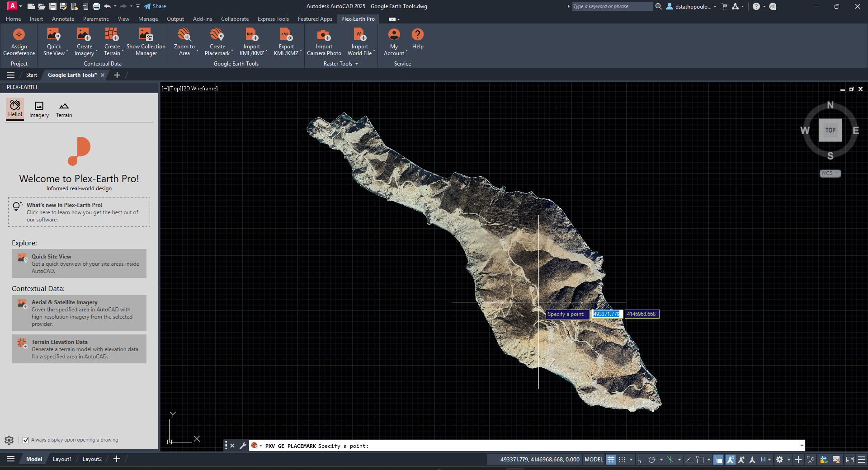This screenshot has height=470, width=868.
Task: Click the command line customize wrench icon
Action: tap(243, 446)
